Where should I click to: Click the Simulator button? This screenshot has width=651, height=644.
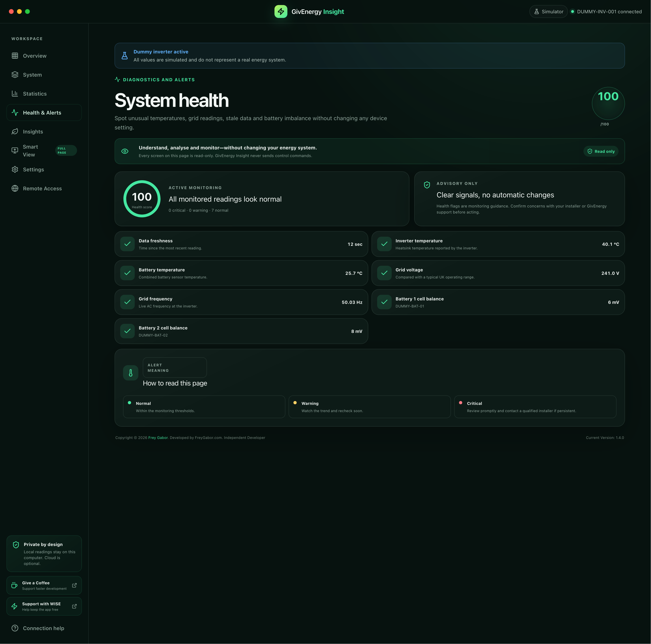[x=548, y=11]
